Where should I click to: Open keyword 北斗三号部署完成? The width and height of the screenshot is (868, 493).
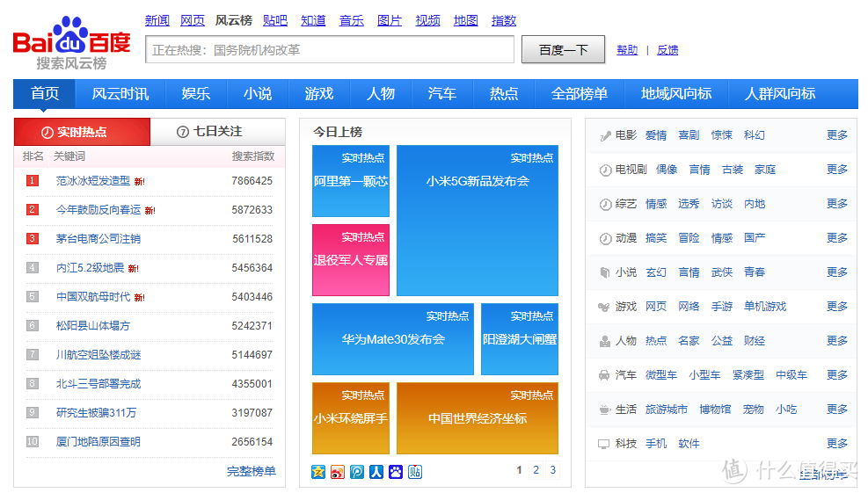point(98,383)
